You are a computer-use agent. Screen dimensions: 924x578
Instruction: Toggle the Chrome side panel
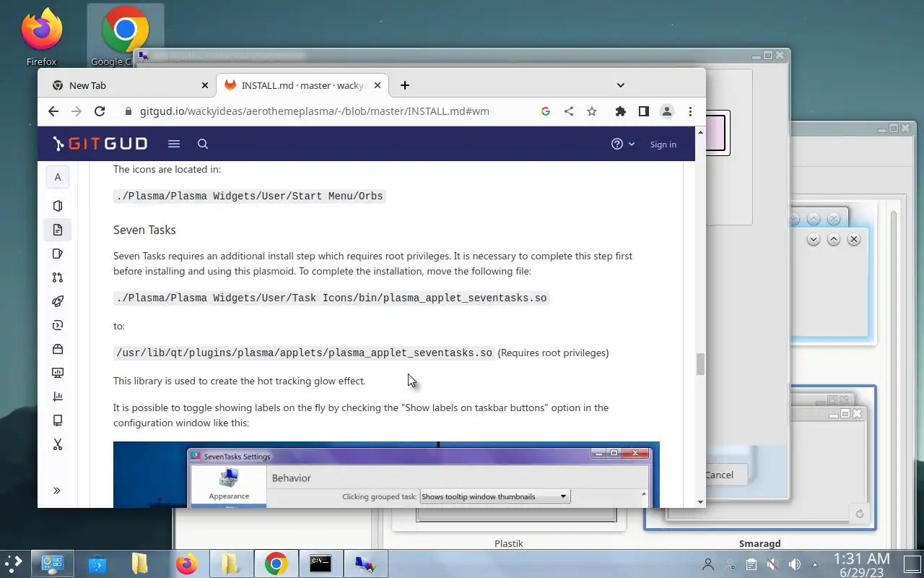[x=643, y=111]
